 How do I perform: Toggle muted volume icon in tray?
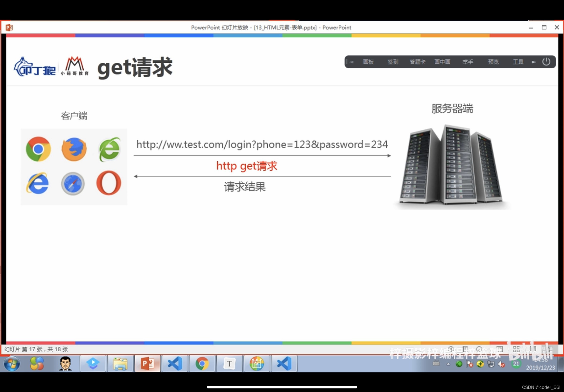coord(501,364)
